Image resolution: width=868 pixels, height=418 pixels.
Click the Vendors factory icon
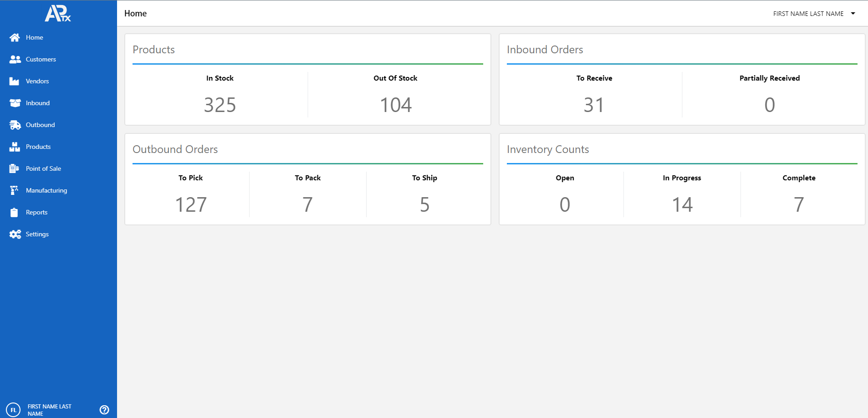click(15, 81)
